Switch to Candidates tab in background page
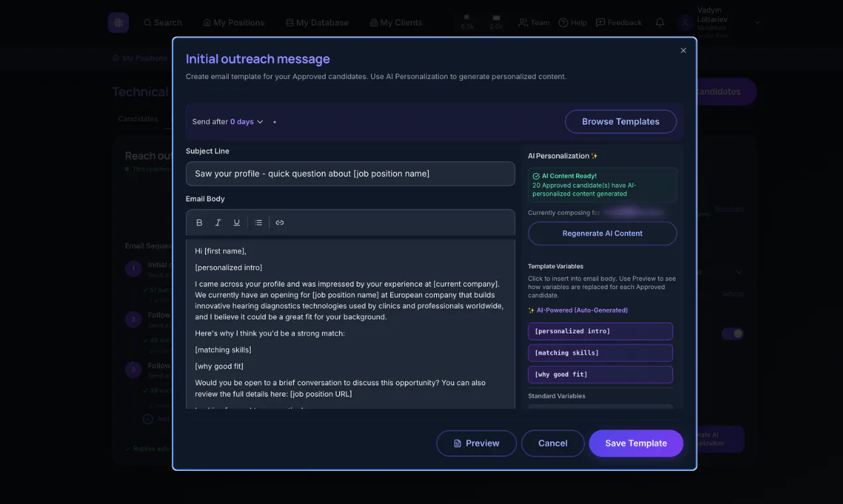This screenshot has height=504, width=843. point(138,119)
